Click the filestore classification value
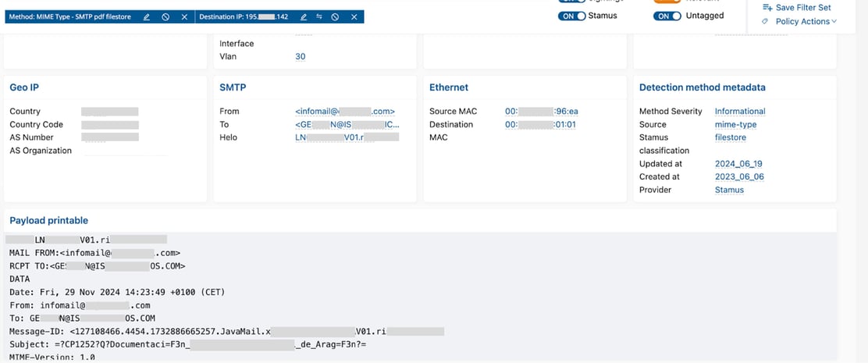The width and height of the screenshot is (868, 363). pos(731,137)
